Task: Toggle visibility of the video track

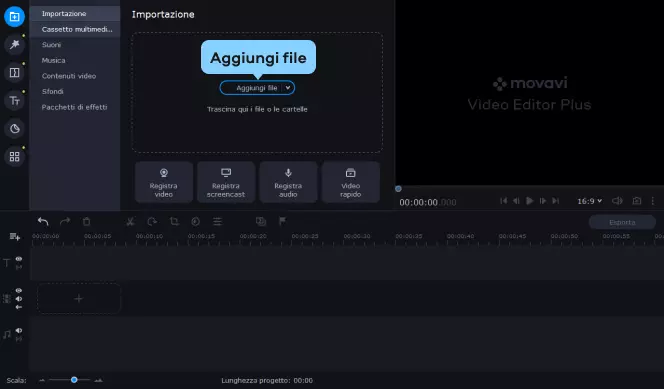Action: coord(19,290)
